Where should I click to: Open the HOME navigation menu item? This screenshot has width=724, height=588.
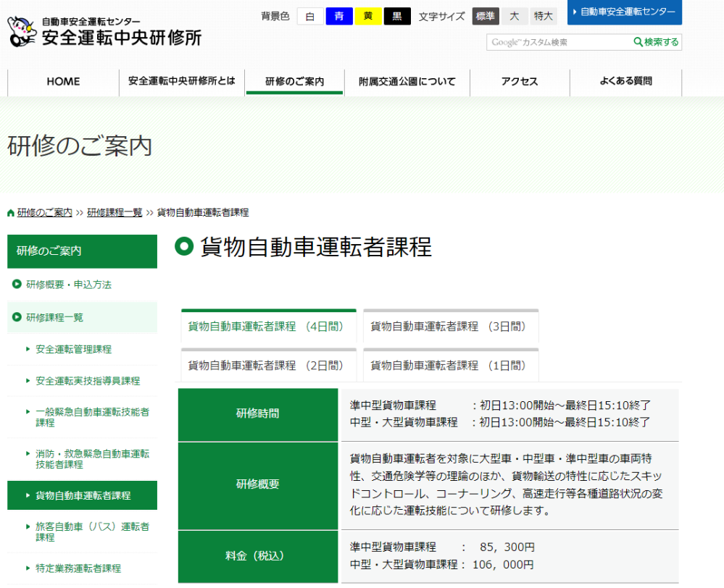pos(63,82)
